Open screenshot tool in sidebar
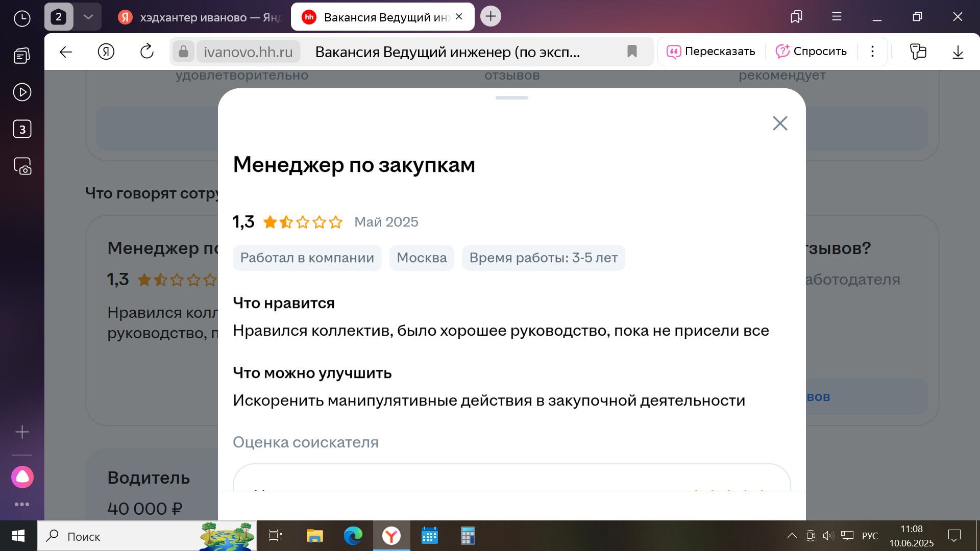980x551 pixels. (22, 166)
